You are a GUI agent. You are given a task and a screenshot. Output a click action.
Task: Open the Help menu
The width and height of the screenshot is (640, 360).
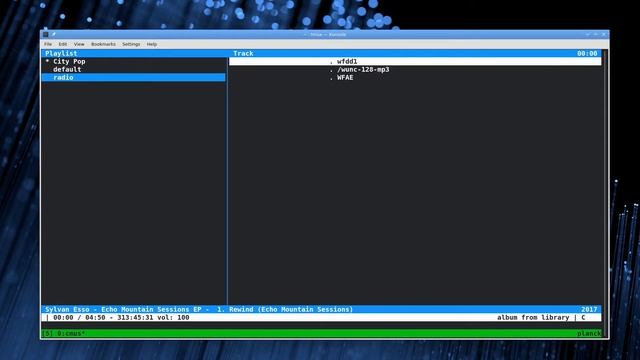(x=152, y=44)
